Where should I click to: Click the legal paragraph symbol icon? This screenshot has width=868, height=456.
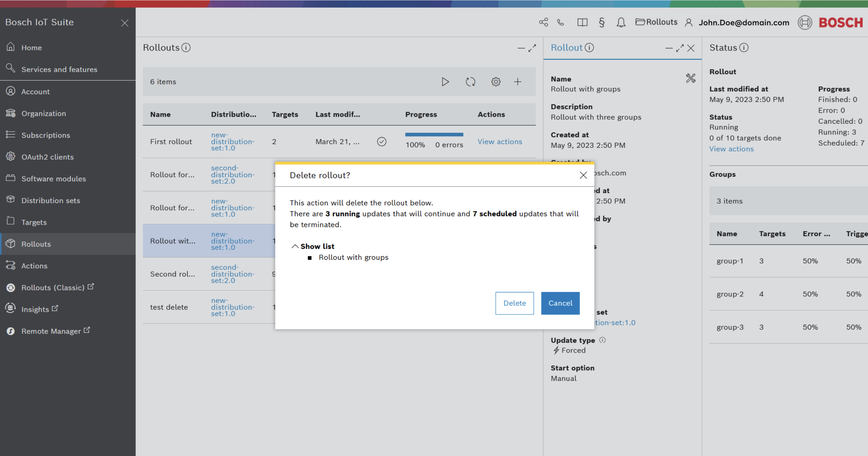point(602,22)
